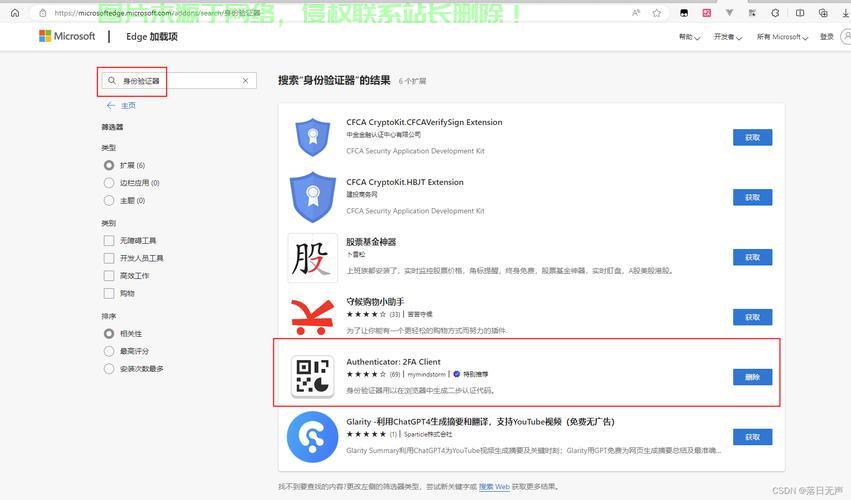The width and height of the screenshot is (851, 500).
Task: Open the CFCA CryptoKit.CFCAVerifySign Extension title
Action: 424,122
